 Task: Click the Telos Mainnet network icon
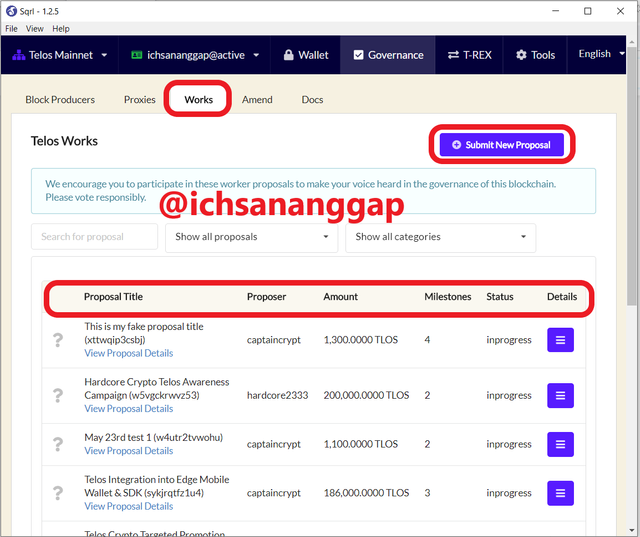pos(18,55)
